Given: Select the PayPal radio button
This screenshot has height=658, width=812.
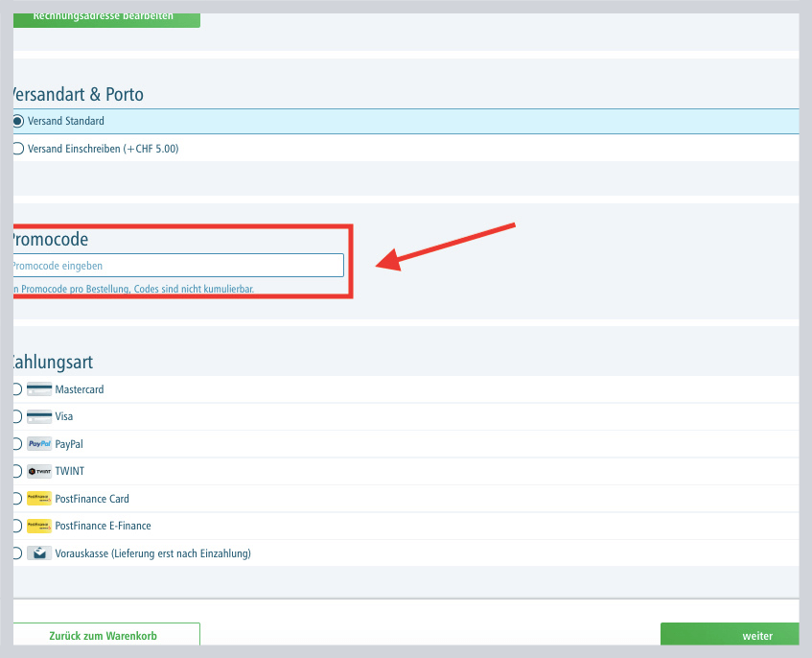Looking at the screenshot, I should point(16,444).
